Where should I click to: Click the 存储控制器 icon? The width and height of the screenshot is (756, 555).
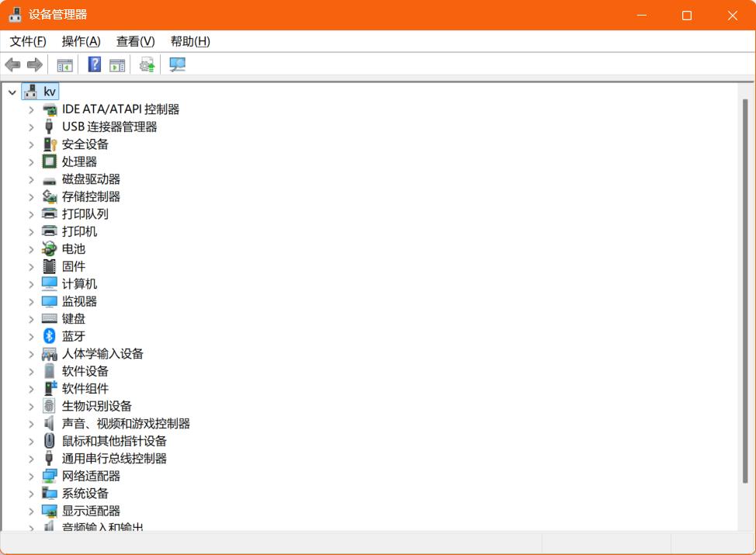49,196
